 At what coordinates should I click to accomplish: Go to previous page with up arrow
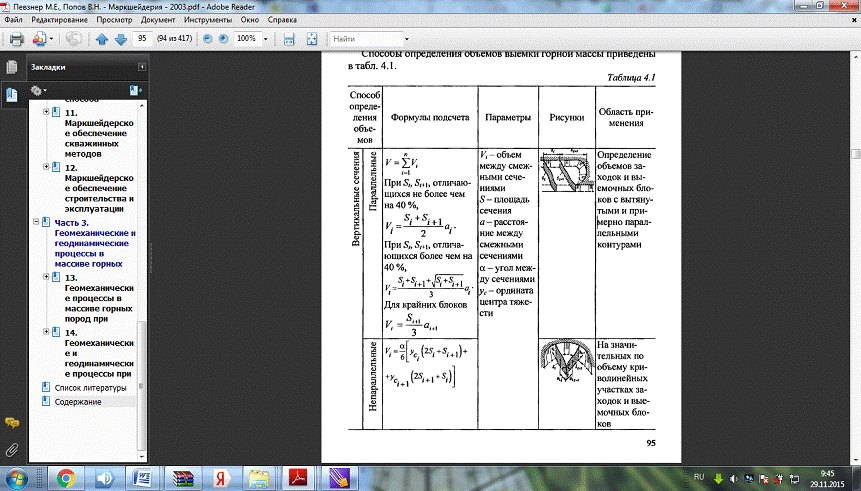coord(101,39)
